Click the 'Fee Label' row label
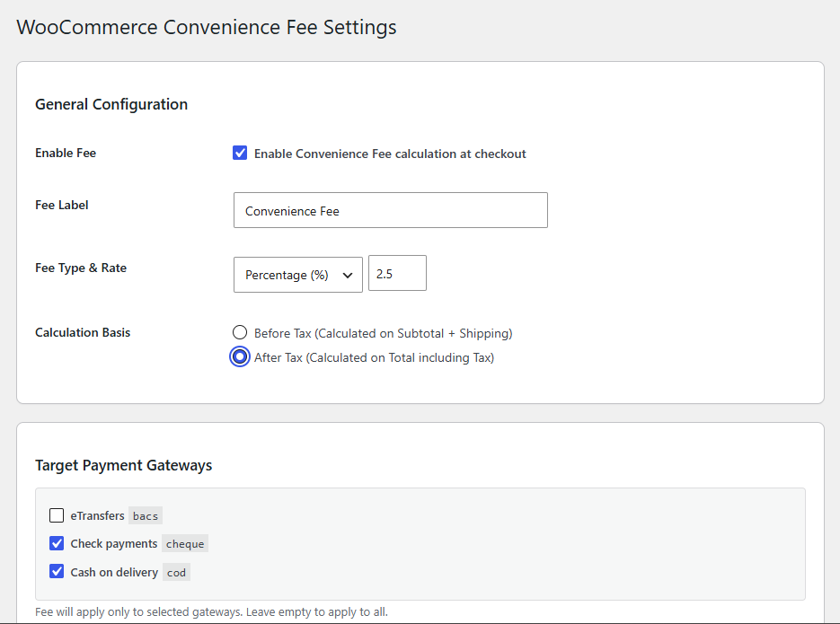Viewport: 840px width, 624px height. [x=62, y=205]
